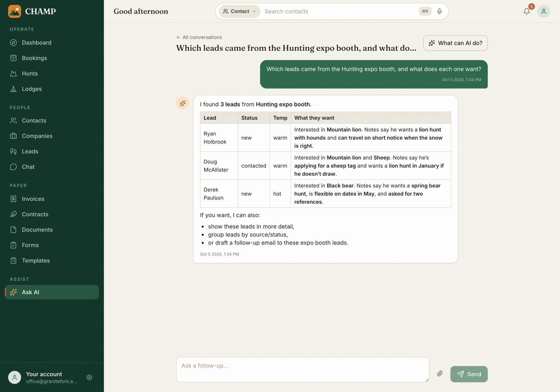Click the paperclip attach icon
The image size is (560, 392).
tap(440, 373)
